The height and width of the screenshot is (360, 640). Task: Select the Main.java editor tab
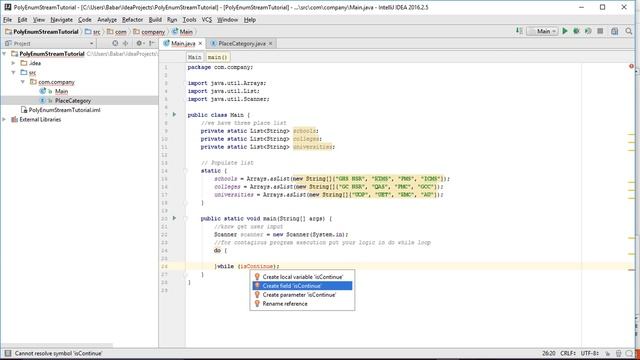tap(183, 43)
